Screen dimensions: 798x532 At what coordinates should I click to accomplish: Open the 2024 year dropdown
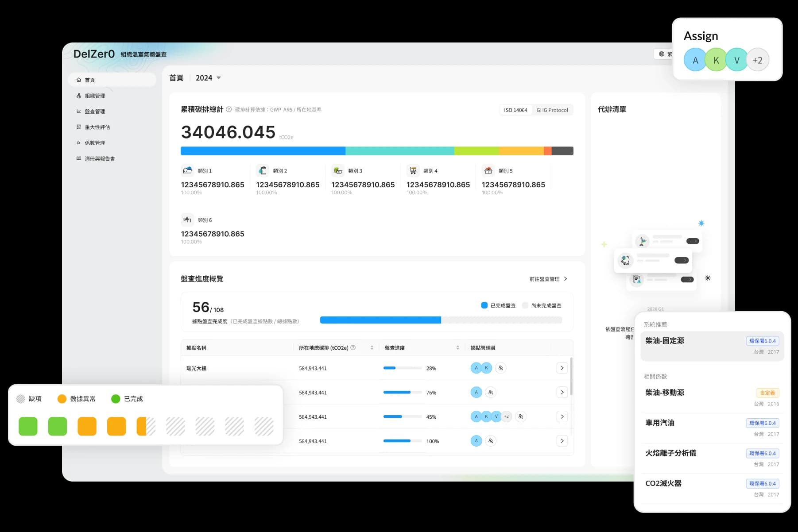[208, 78]
